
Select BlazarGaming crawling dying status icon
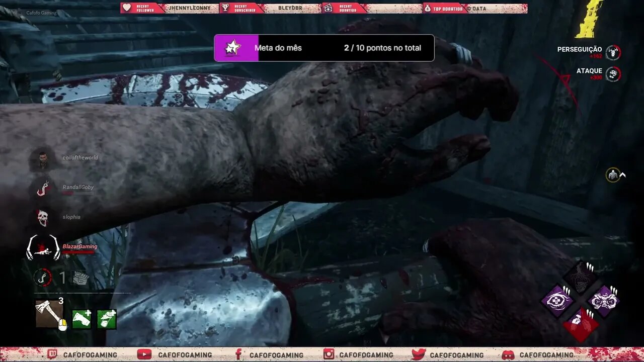coord(42,247)
